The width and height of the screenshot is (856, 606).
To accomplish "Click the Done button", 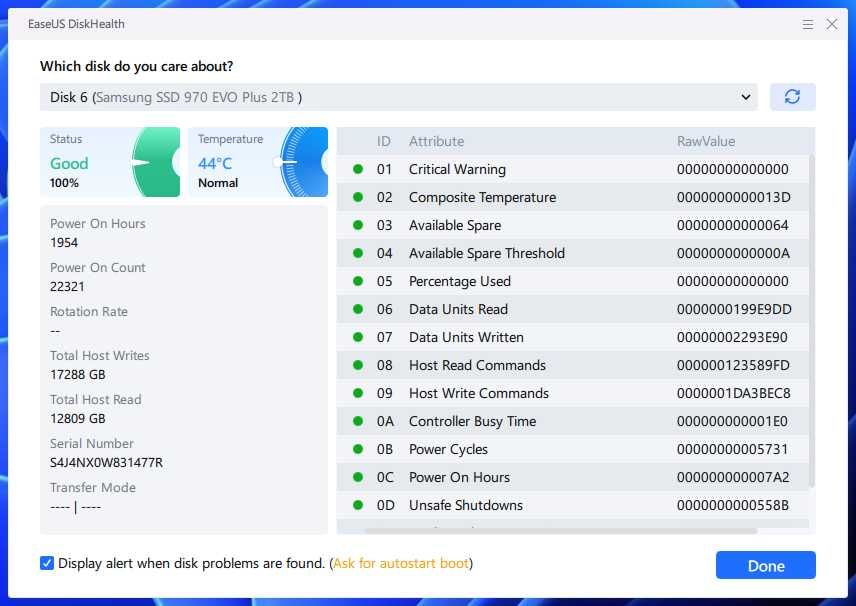I will tap(765, 566).
